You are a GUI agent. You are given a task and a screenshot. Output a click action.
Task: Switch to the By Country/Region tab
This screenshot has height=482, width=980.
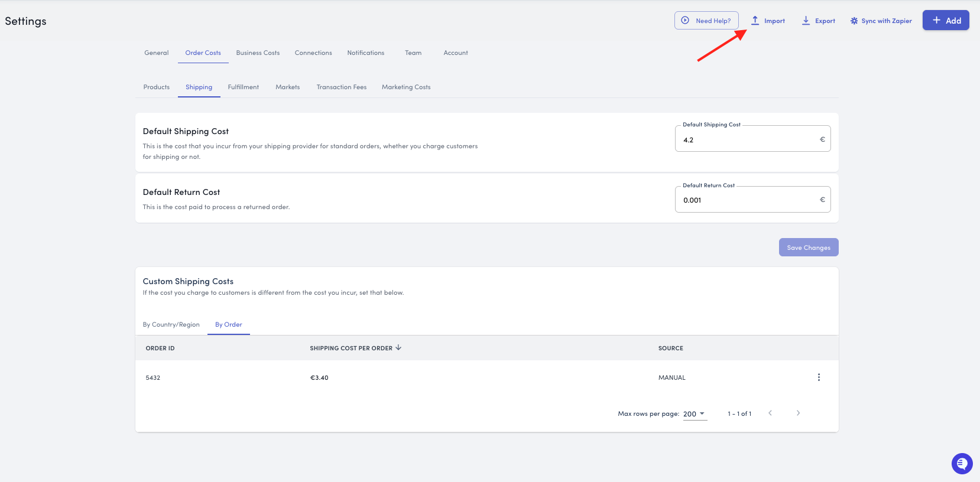pos(171,325)
